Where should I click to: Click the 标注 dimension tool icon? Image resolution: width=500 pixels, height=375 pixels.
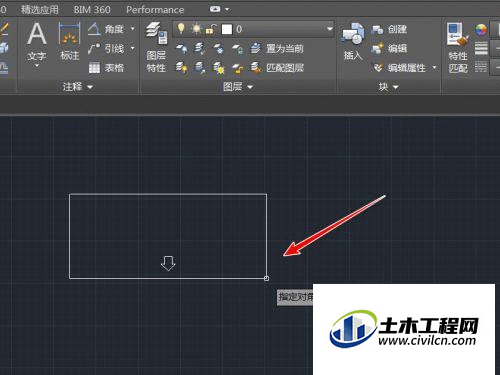(x=69, y=34)
